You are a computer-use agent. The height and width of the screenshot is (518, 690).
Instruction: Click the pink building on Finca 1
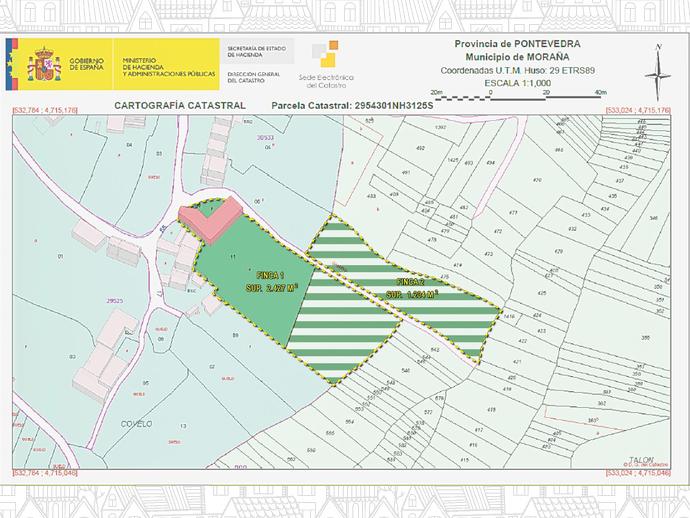[x=209, y=218]
